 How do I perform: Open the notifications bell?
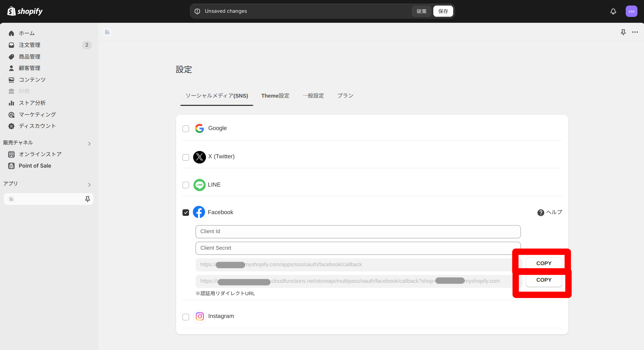(613, 11)
